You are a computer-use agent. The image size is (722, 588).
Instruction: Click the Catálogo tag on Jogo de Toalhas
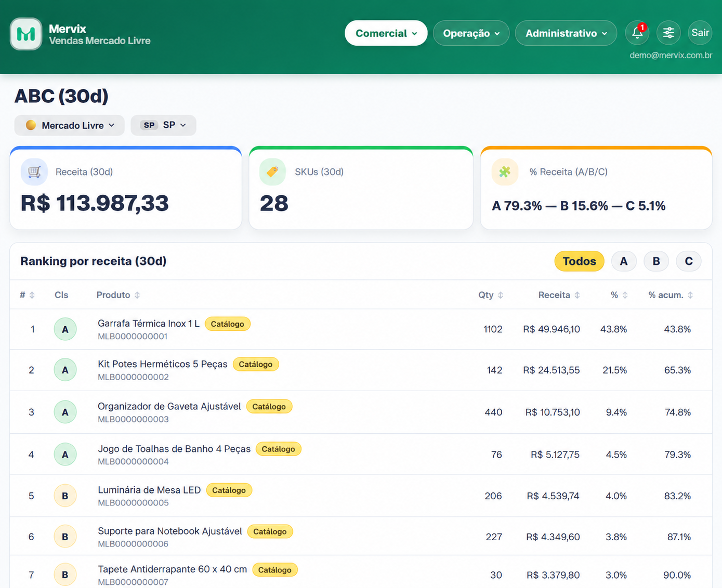click(x=278, y=449)
